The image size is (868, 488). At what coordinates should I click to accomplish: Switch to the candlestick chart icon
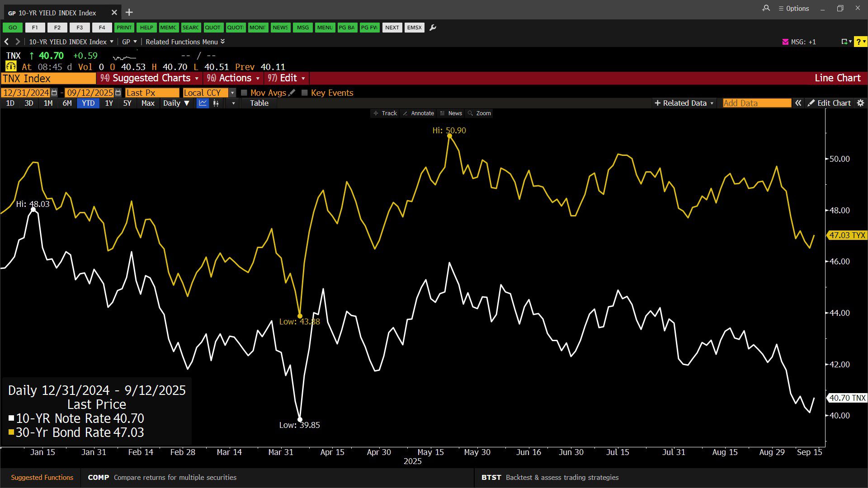(216, 103)
